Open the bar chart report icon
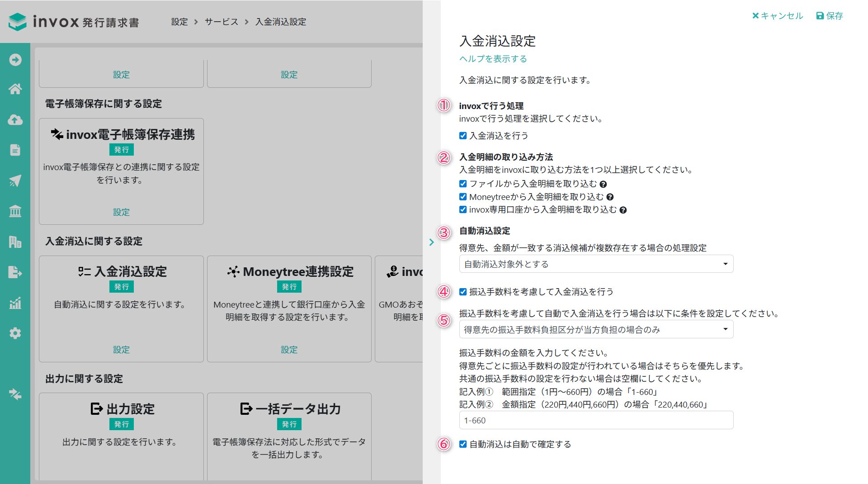The height and width of the screenshot is (484, 868). click(x=15, y=303)
